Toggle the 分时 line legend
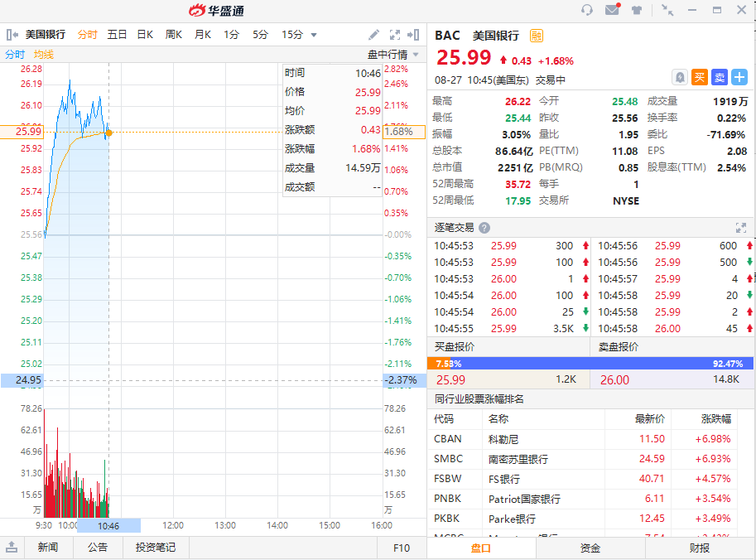The height and width of the screenshot is (560, 756). [15, 55]
